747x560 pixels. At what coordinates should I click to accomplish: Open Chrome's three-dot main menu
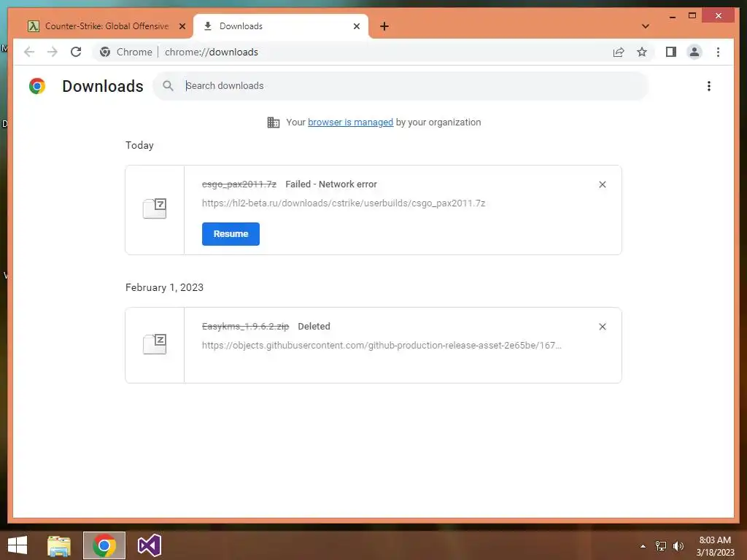(718, 52)
